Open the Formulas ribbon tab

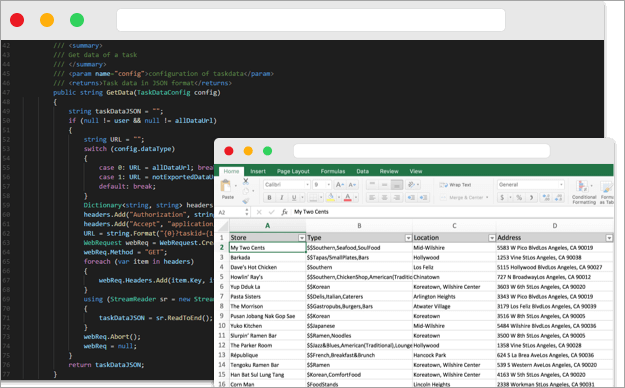(x=333, y=171)
